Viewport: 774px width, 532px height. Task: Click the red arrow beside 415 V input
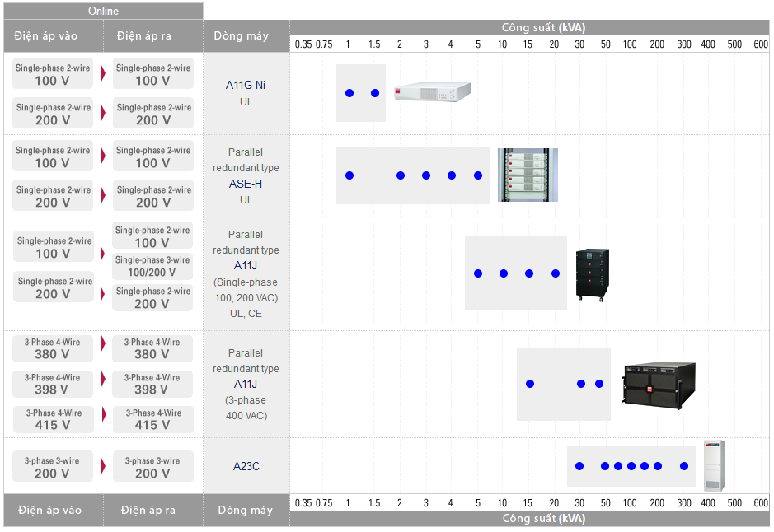[103, 415]
